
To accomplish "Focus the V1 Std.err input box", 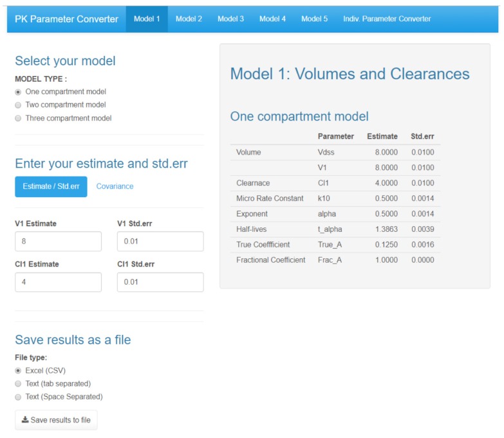I will pos(160,242).
